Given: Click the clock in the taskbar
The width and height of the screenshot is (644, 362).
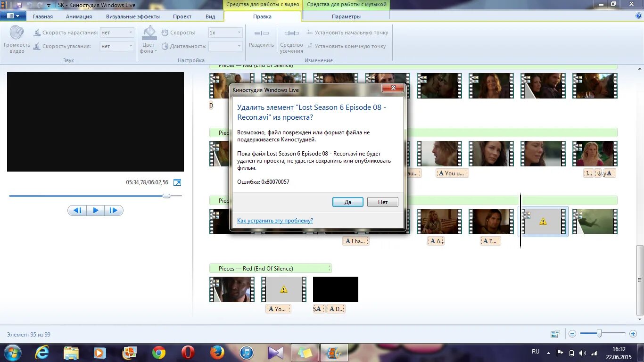Looking at the screenshot, I should coord(619,353).
